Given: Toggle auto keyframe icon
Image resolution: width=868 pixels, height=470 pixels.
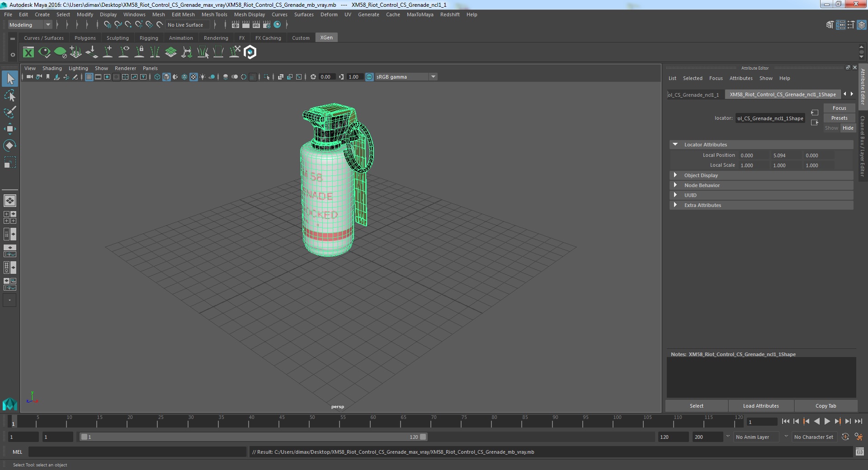Looking at the screenshot, I should point(845,437).
